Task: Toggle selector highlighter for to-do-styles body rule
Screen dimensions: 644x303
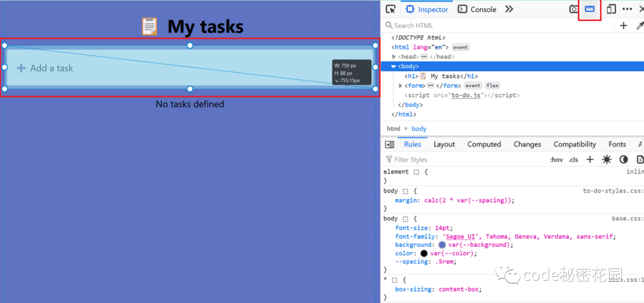Action: tap(405, 191)
